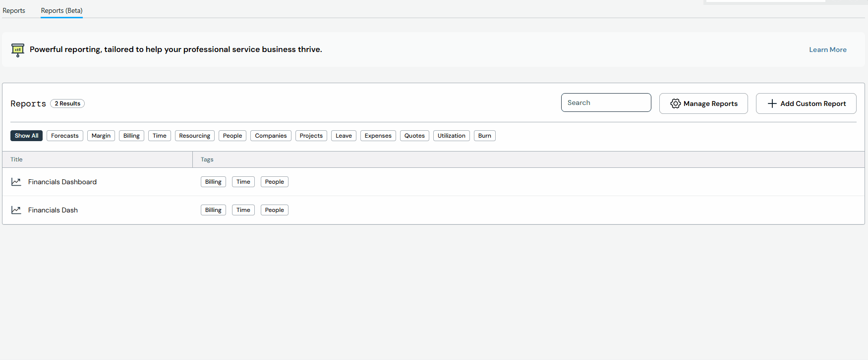Open Manage Reports with gear icon
The height and width of the screenshot is (360, 868).
pyautogui.click(x=703, y=103)
